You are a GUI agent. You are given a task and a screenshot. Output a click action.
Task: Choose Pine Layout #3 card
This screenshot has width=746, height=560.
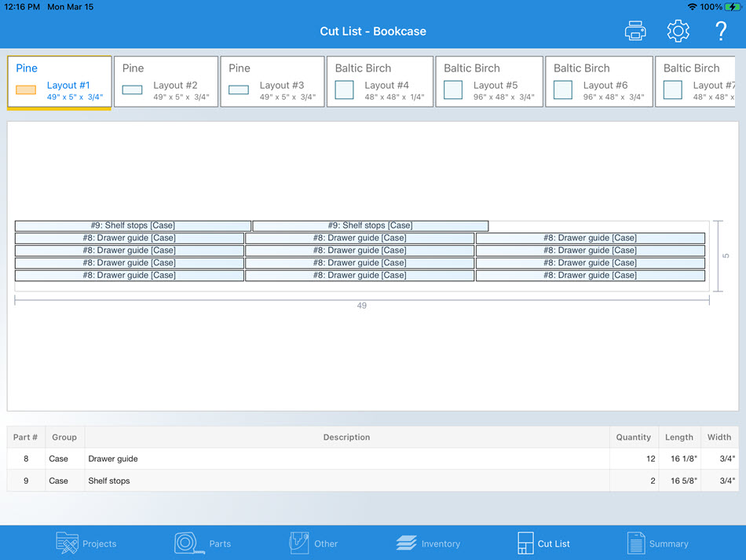click(x=272, y=82)
